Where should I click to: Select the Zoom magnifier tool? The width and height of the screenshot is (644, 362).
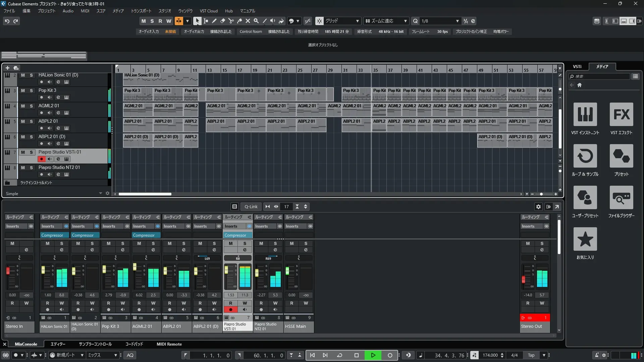coord(256,21)
